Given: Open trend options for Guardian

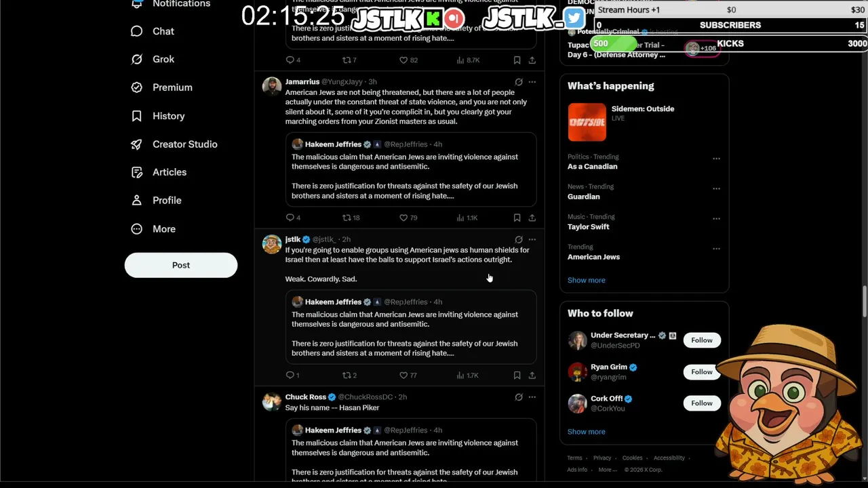Looking at the screenshot, I should pyautogui.click(x=716, y=188).
